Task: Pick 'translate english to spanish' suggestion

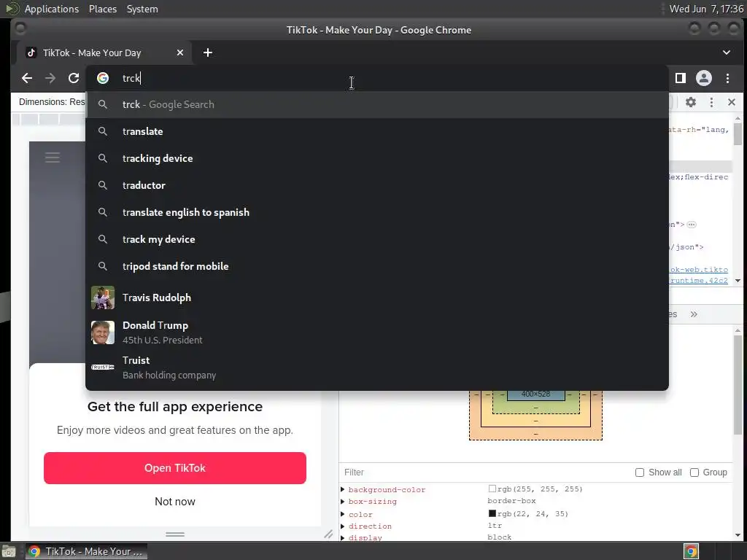Action: coord(377,212)
